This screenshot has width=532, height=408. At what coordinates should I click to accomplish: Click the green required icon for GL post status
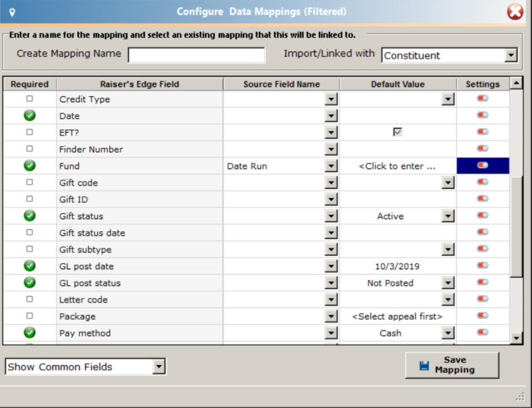(30, 283)
